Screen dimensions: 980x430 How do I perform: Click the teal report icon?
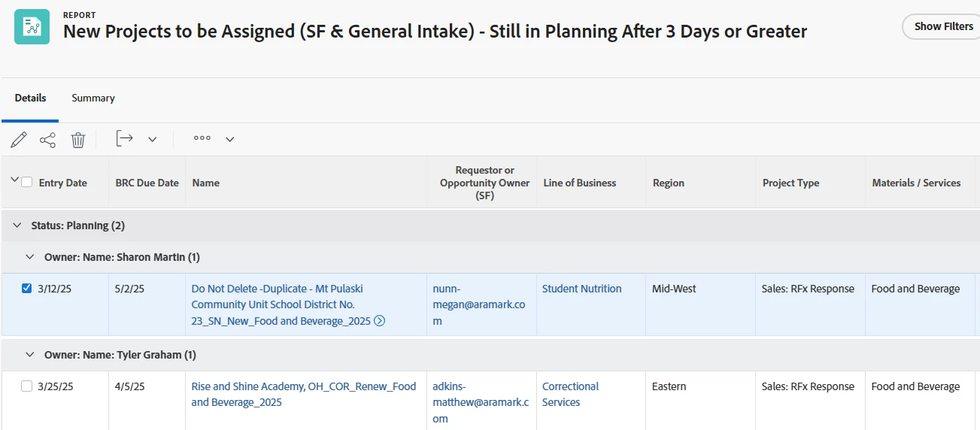[32, 26]
